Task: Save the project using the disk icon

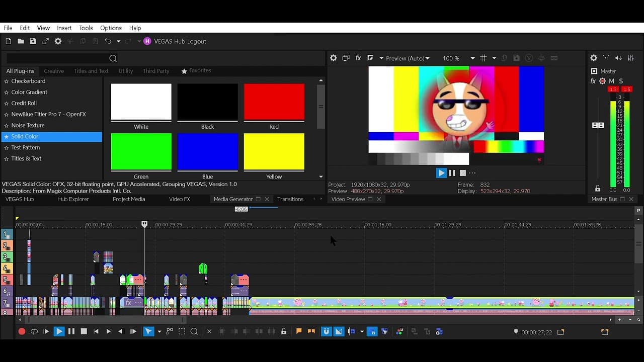Action: point(33,41)
